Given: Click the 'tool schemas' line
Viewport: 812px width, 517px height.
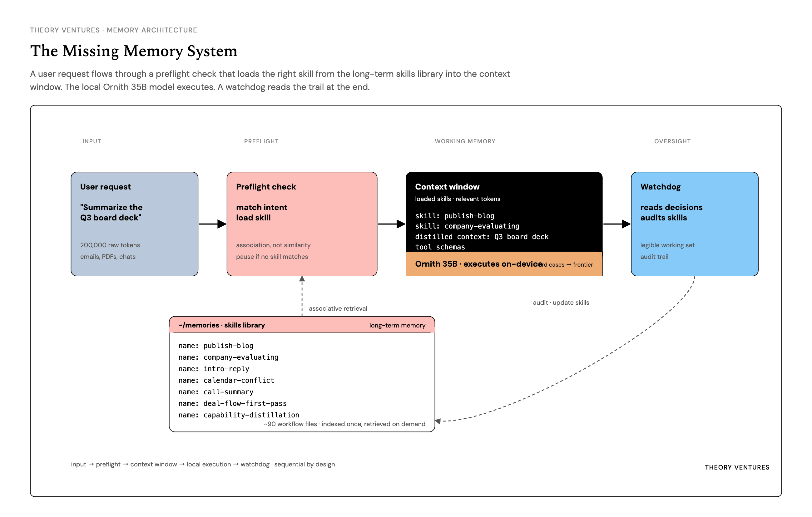Looking at the screenshot, I should (440, 247).
